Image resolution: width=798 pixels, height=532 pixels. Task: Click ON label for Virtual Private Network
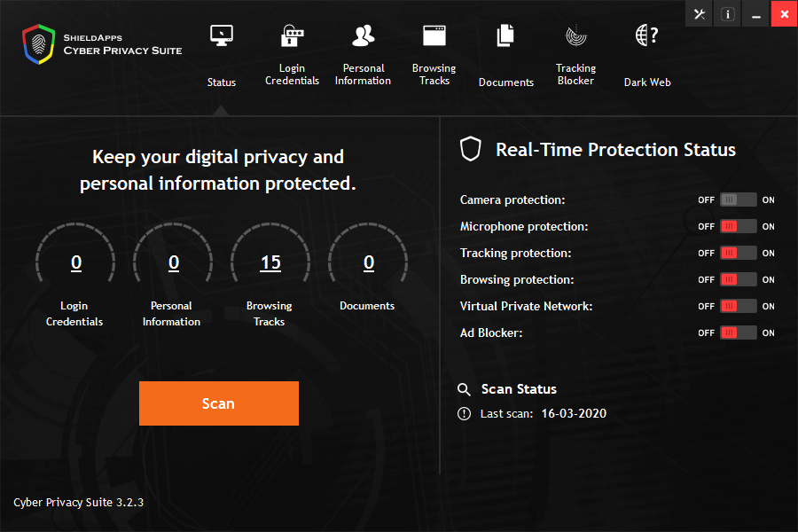coord(769,307)
